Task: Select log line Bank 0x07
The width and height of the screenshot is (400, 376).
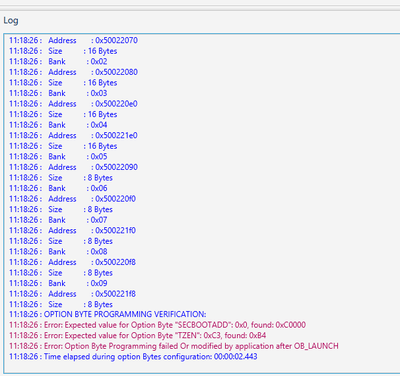Action: 58,220
